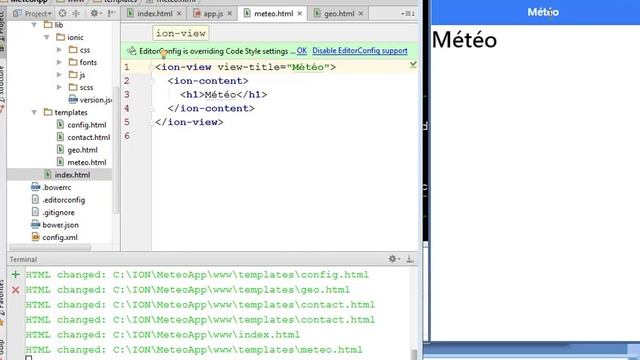Select the config.xml file
This screenshot has height=360, width=640.
(x=60, y=237)
